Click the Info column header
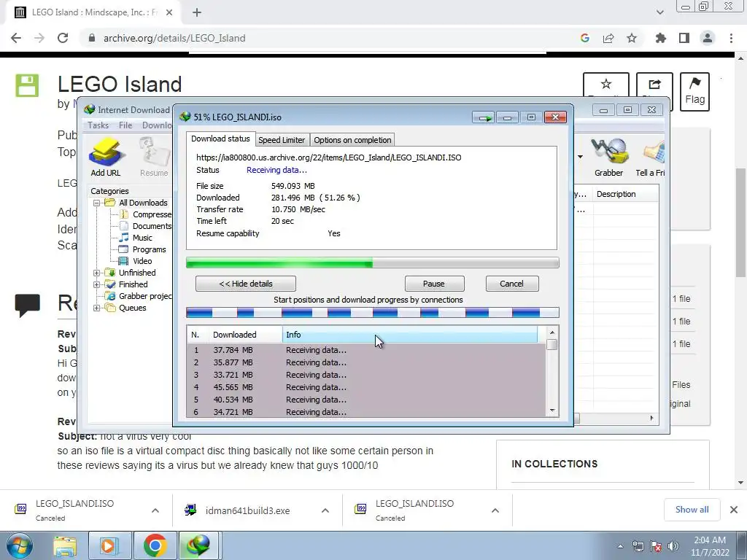Screen dimensions: 747x560 410,335
